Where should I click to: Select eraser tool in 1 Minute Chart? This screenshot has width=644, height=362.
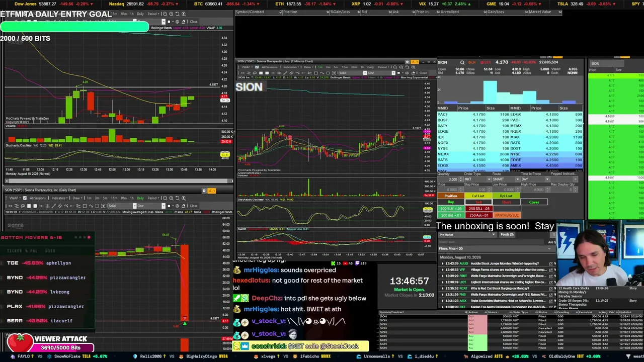coord(413,73)
